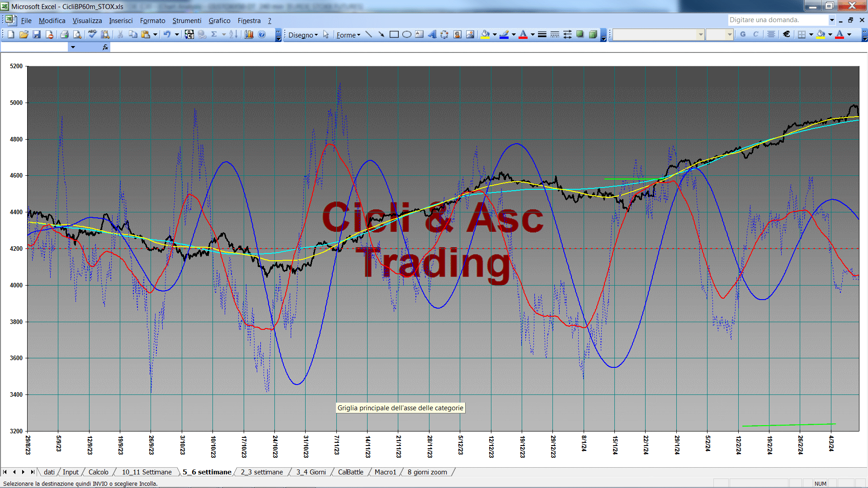
Task: Open the Arrow Style options
Action: click(x=567, y=35)
